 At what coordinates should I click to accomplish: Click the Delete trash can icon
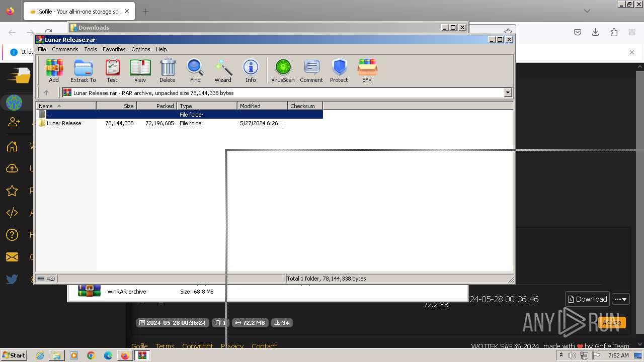click(x=168, y=71)
